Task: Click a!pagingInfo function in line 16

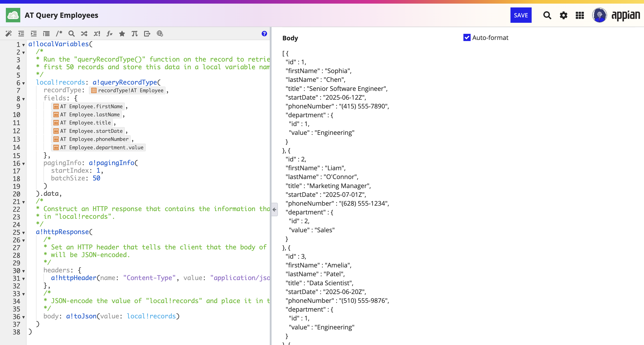Action: click(112, 163)
